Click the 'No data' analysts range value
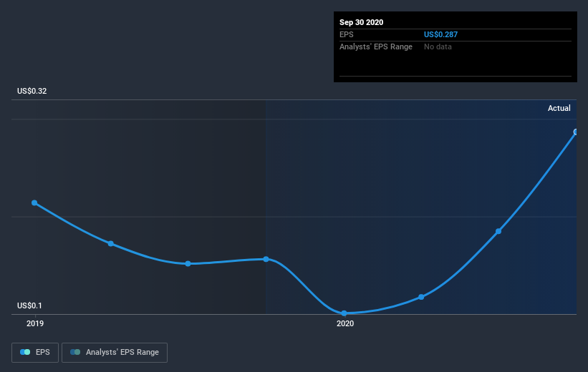Viewport: 588px width, 372px height. click(438, 46)
